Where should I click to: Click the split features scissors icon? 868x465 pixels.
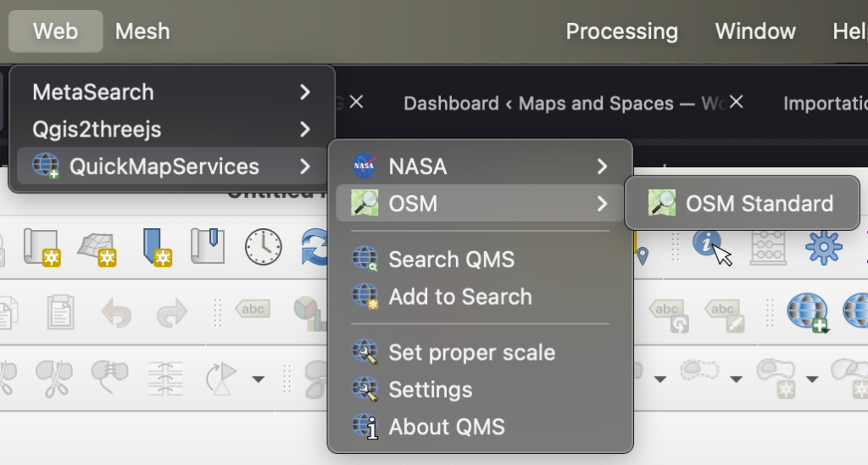[x=53, y=378]
